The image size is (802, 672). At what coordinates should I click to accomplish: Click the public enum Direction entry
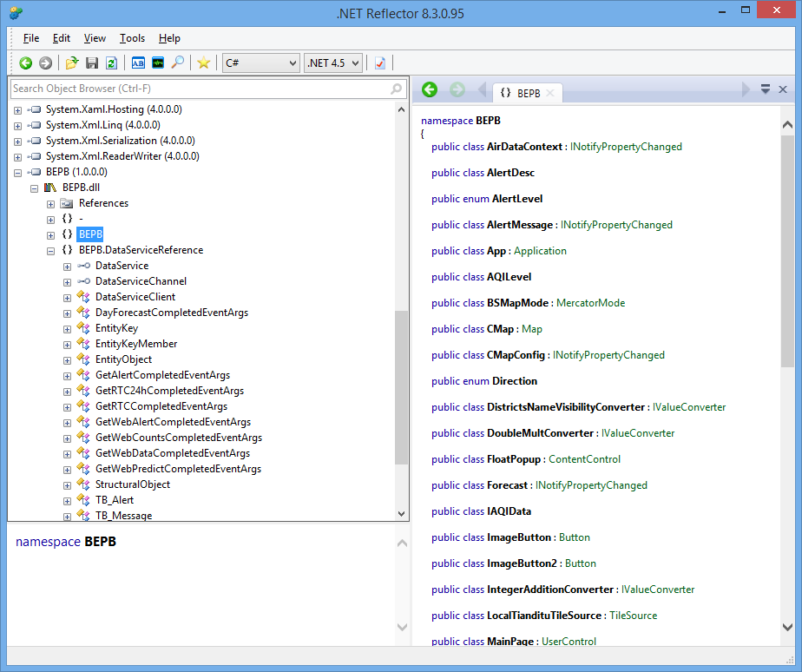[x=484, y=381]
